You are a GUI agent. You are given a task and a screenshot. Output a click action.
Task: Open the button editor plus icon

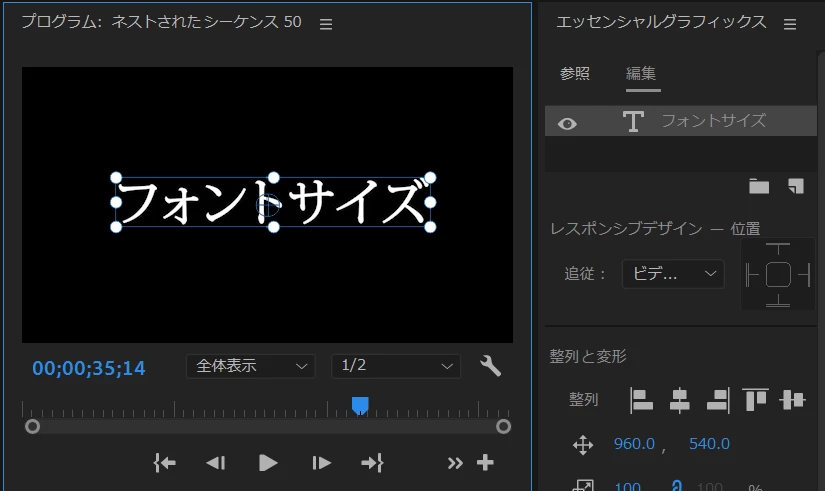tap(485, 463)
